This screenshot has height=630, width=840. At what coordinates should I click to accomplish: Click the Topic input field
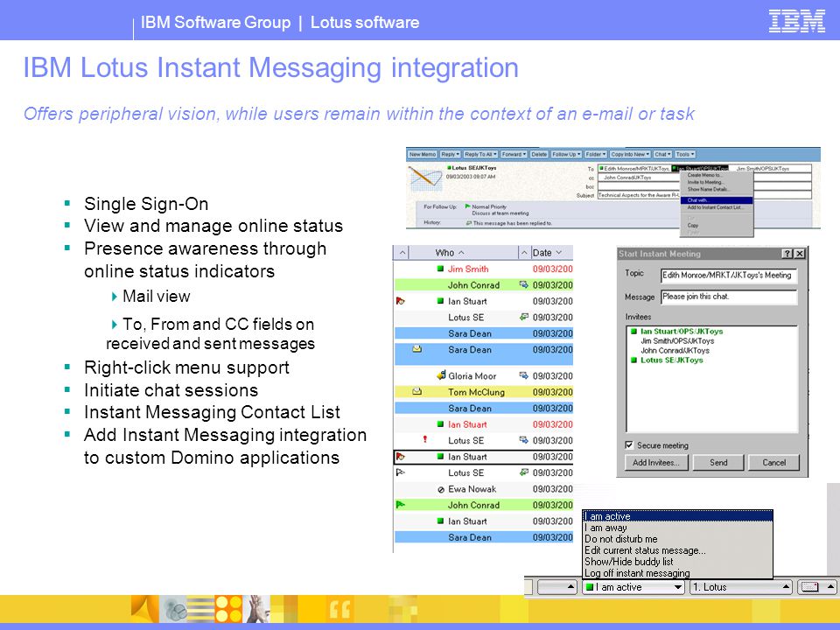[729, 276]
